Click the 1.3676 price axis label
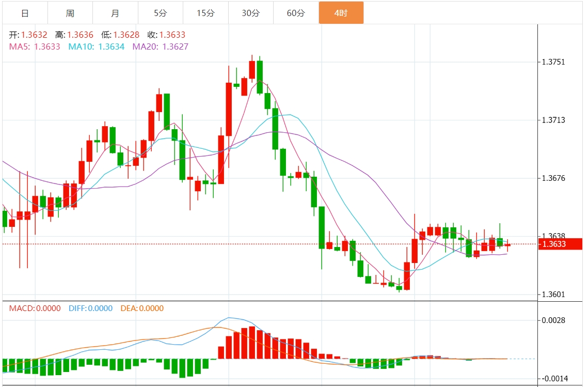 pyautogui.click(x=553, y=178)
